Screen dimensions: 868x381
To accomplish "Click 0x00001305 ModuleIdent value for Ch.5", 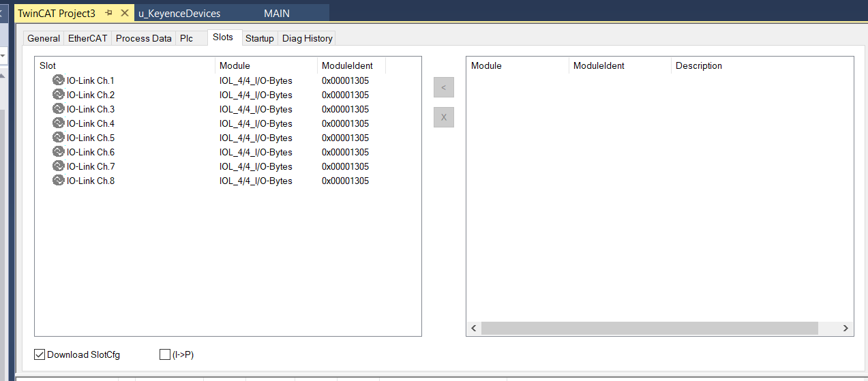I will click(345, 138).
